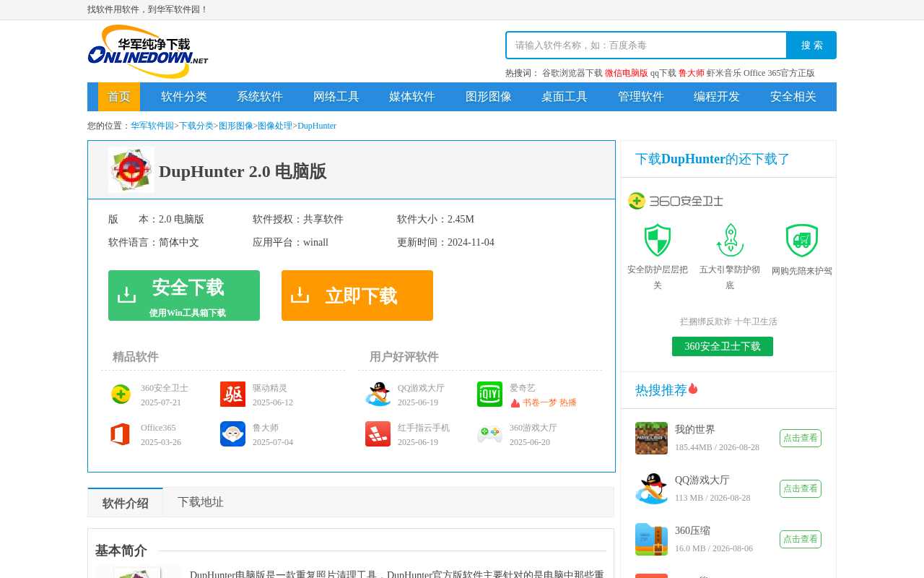Open hot search Office 365官方正版

pos(779,73)
